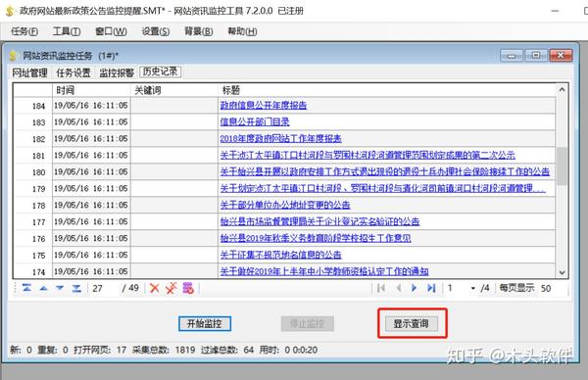The image size is (588, 380).
Task: Select row number 184
Action: click(x=32, y=106)
